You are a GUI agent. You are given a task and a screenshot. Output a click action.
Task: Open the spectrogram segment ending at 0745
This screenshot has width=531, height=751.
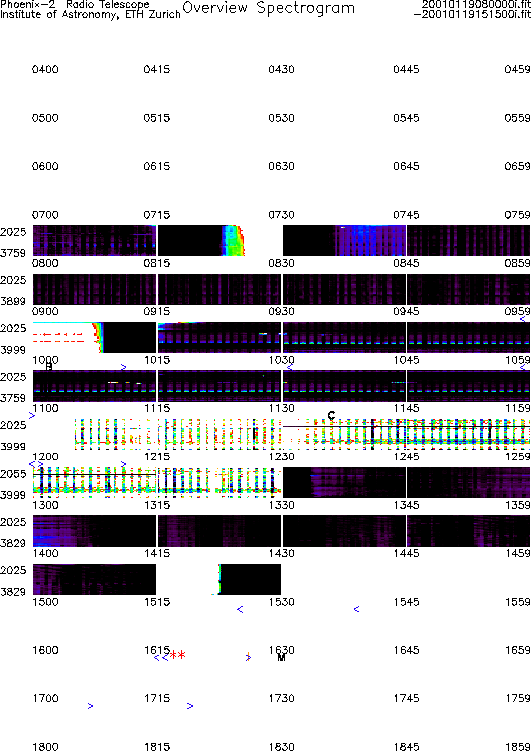pos(344,240)
